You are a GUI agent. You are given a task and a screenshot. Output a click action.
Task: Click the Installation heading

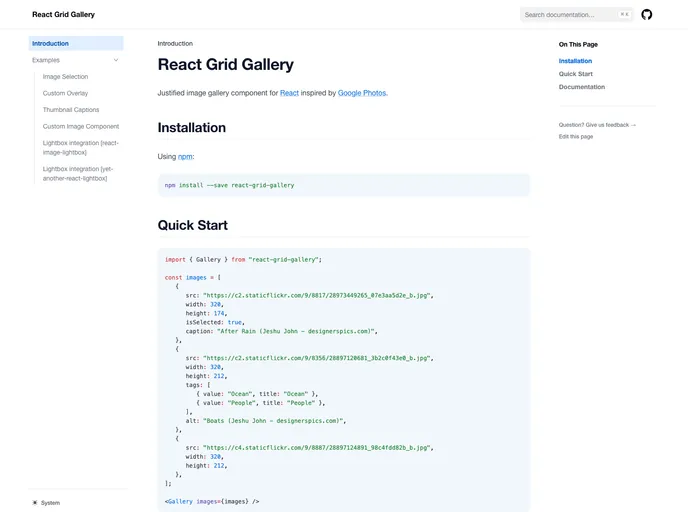[x=192, y=128]
